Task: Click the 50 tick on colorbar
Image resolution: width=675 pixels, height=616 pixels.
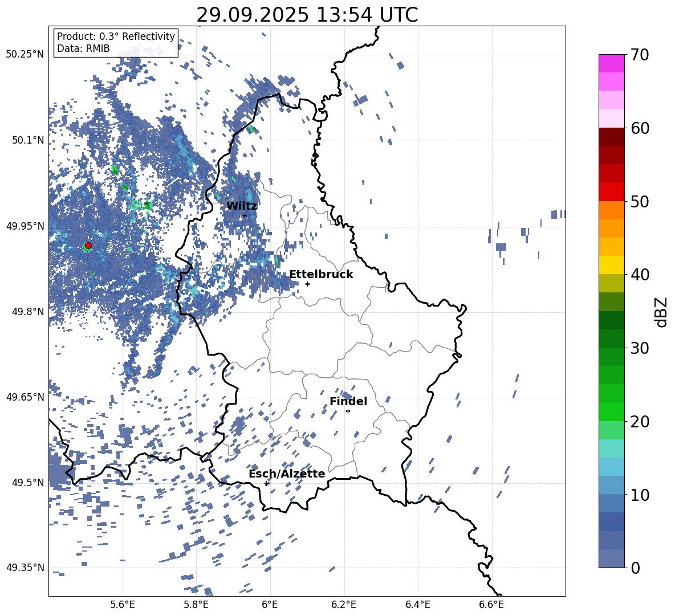Action: (639, 201)
